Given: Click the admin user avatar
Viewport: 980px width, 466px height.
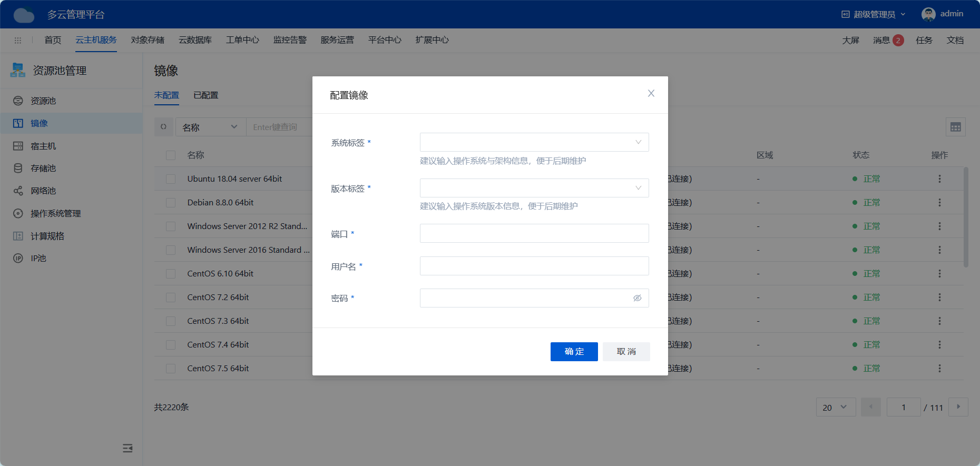Looking at the screenshot, I should pyautogui.click(x=928, y=14).
